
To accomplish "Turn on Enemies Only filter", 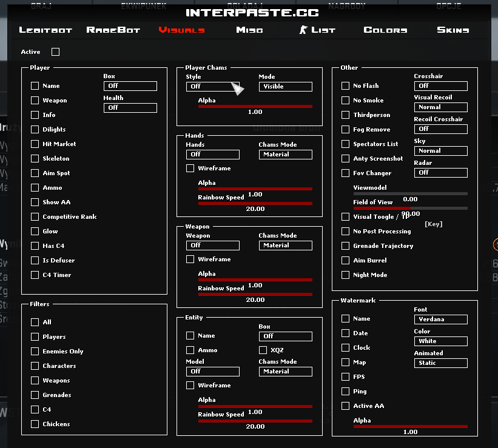I will [x=35, y=352].
